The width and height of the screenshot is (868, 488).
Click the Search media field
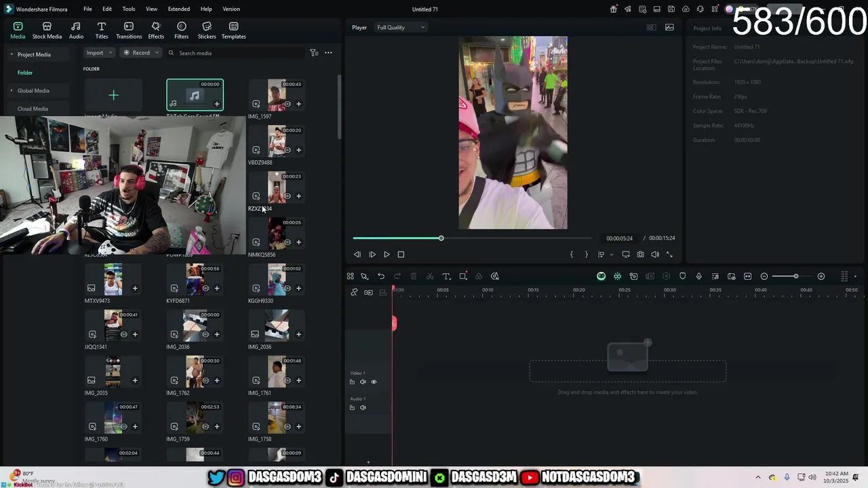(237, 53)
